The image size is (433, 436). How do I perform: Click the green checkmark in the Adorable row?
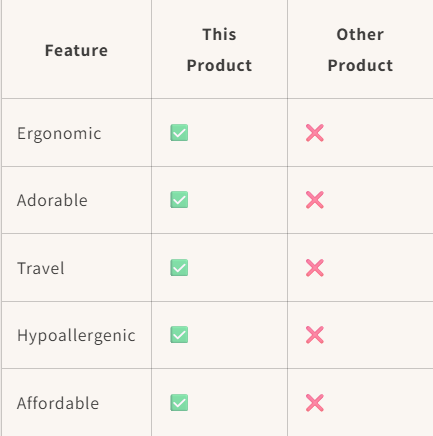pos(179,200)
